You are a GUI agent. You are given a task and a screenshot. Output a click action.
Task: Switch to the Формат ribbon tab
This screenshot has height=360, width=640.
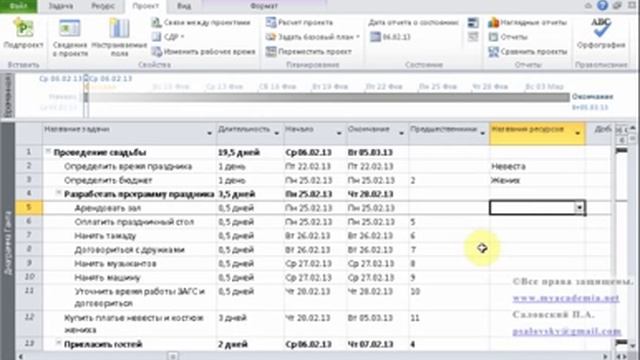point(264,6)
